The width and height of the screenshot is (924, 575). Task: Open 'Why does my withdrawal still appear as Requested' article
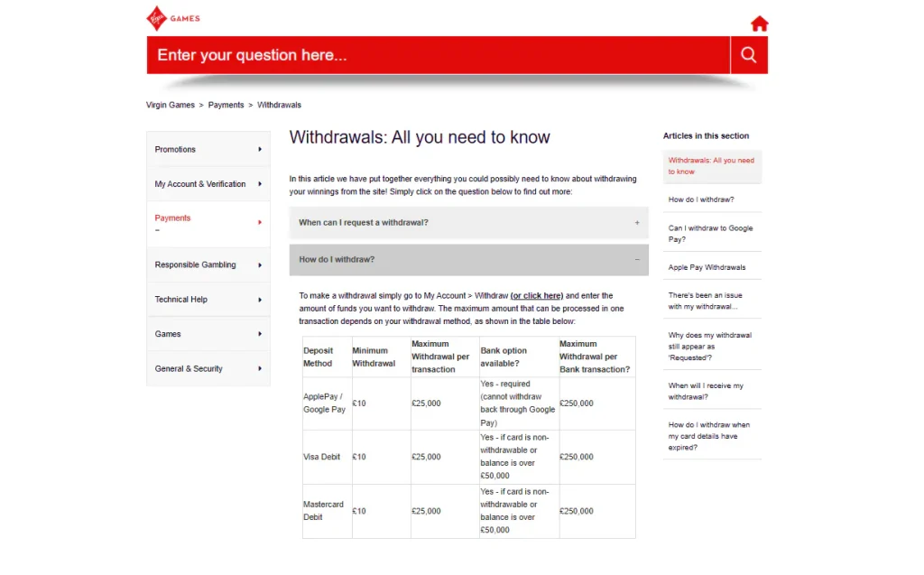[709, 347]
